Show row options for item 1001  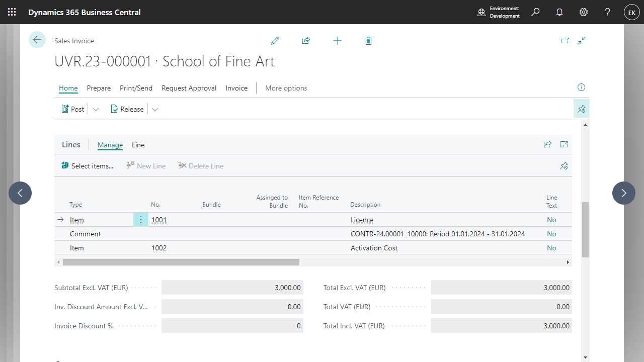141,220
